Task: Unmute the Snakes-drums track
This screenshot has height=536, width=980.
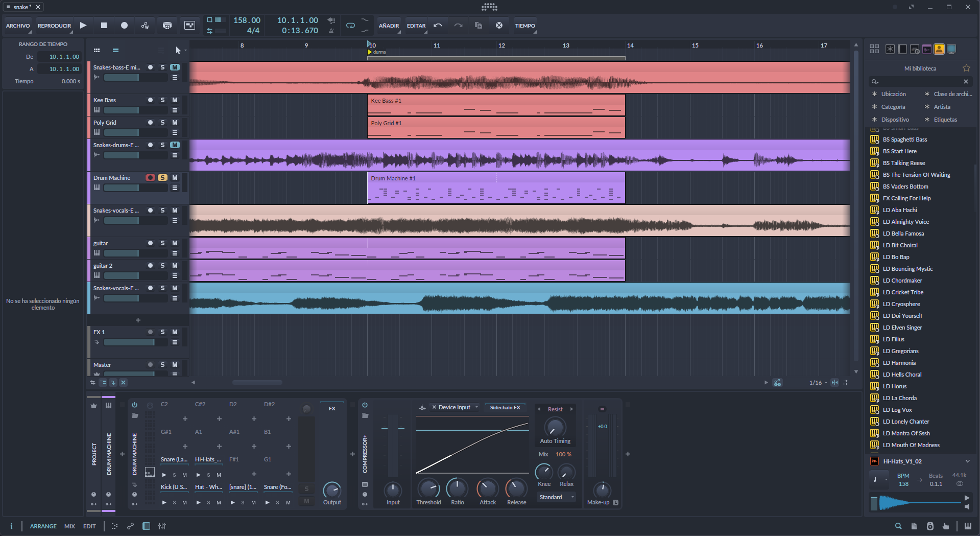Action: pyautogui.click(x=175, y=145)
